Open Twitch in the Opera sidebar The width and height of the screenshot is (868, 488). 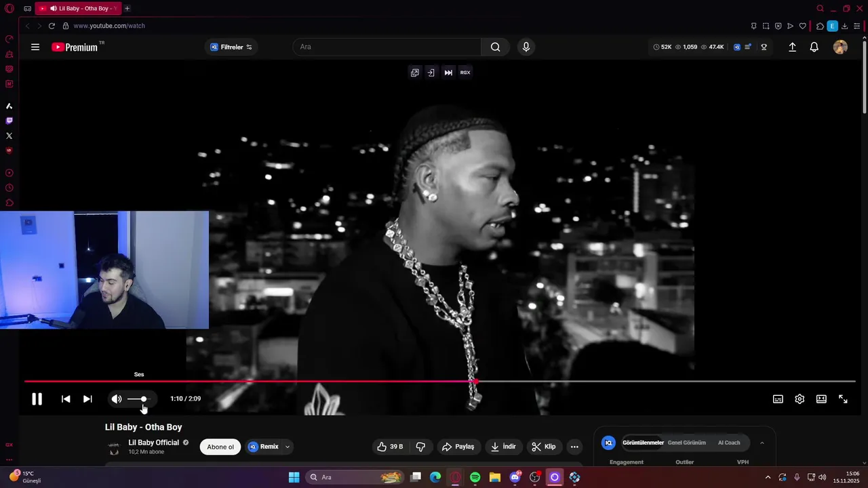(9, 121)
